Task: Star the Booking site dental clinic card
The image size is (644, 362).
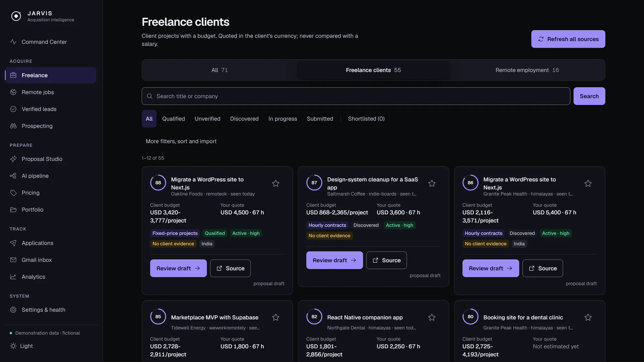Action: [x=588, y=317]
